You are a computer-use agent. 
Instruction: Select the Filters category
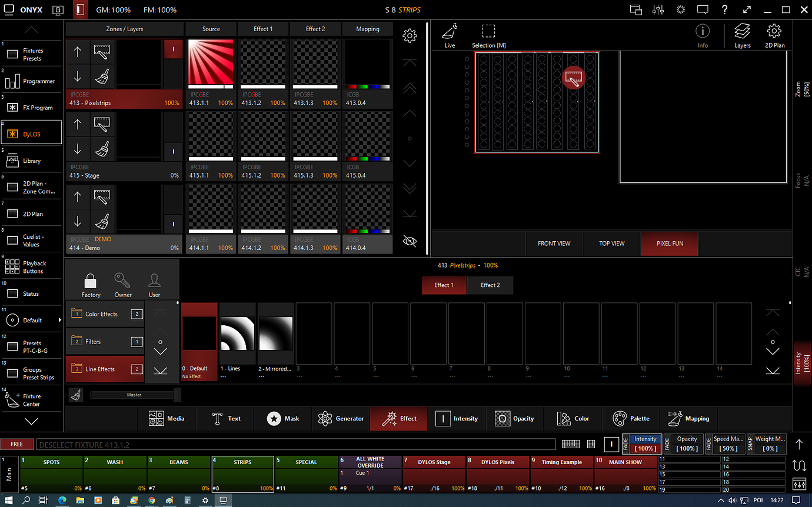click(x=105, y=342)
